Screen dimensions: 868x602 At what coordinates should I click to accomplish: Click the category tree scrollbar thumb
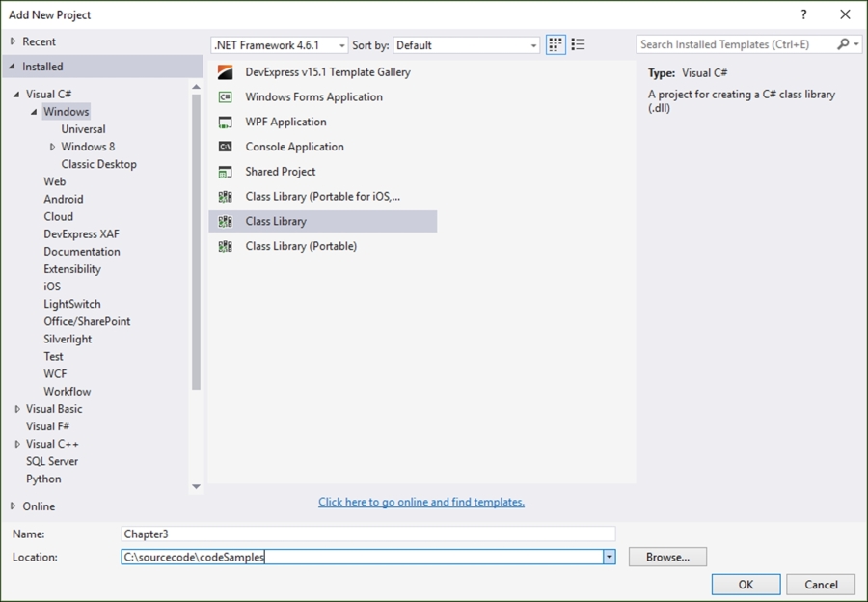196,242
